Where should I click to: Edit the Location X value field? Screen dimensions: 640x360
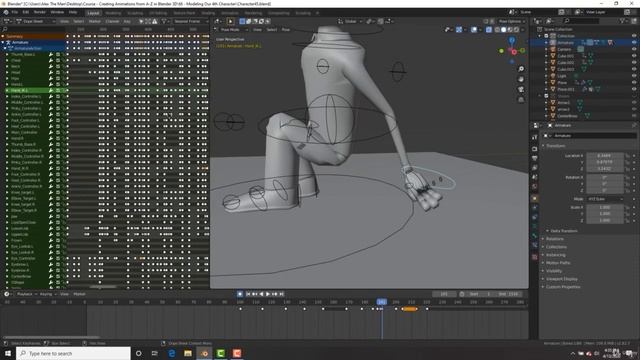605,156
